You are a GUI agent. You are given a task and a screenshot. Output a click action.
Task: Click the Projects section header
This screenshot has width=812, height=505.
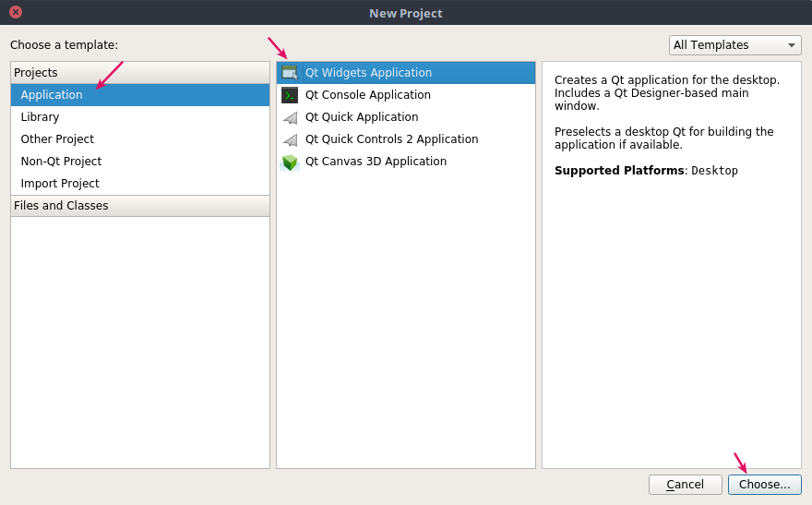click(36, 73)
